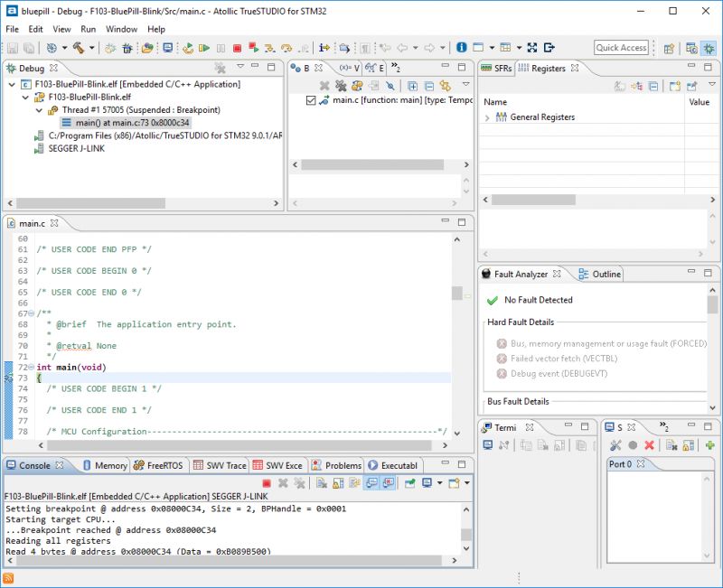Click the blue information icon in toolbar
723x588 pixels.
click(x=461, y=48)
